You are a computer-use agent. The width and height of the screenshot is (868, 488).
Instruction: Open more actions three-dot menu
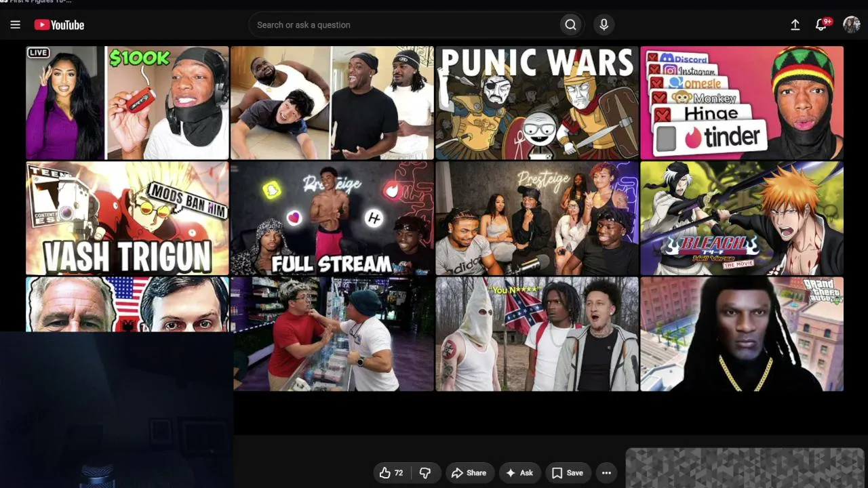pyautogui.click(x=606, y=473)
